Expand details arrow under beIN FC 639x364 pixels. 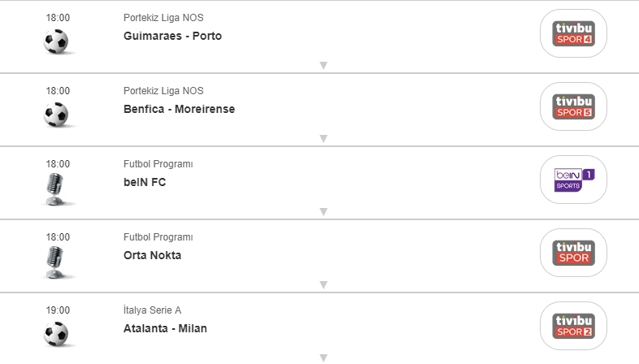point(323,212)
